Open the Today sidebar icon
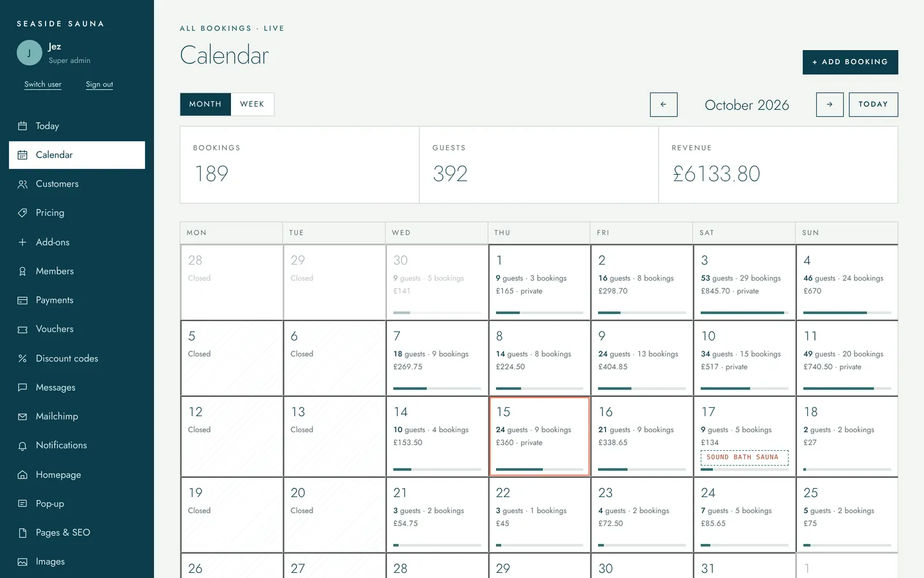The width and height of the screenshot is (924, 578). [22, 126]
